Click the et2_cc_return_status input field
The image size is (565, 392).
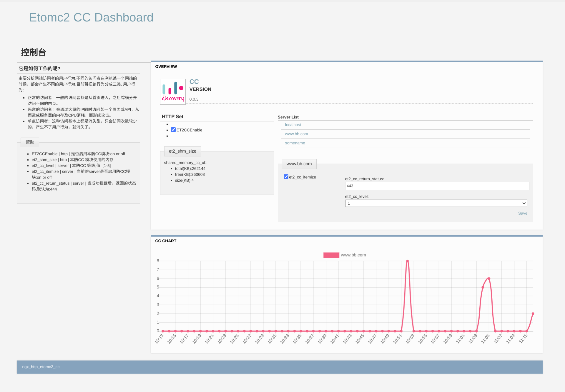(x=437, y=186)
